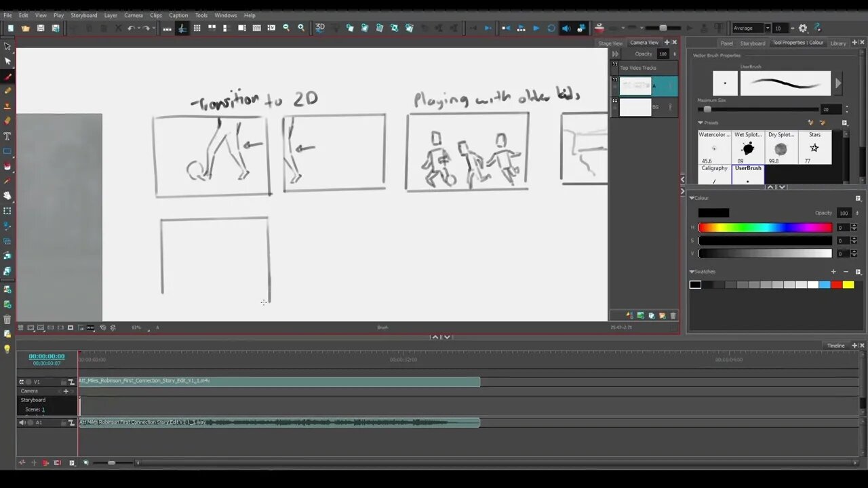This screenshot has width=868, height=488.
Task: Toggle the Sound playback speaker icon
Action: click(566, 28)
